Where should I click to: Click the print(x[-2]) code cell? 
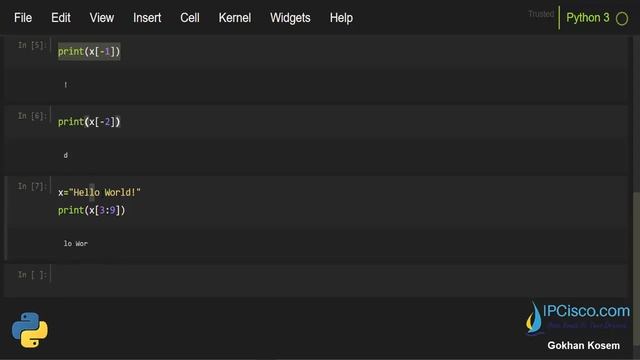[x=89, y=122]
